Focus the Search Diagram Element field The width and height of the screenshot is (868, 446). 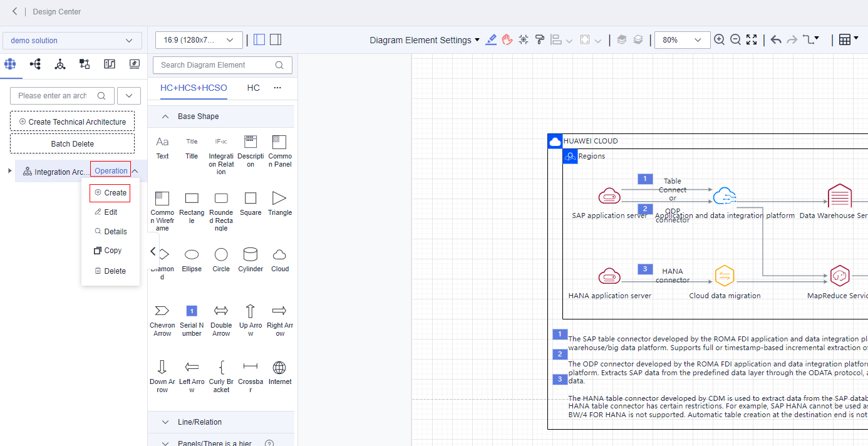click(222, 65)
